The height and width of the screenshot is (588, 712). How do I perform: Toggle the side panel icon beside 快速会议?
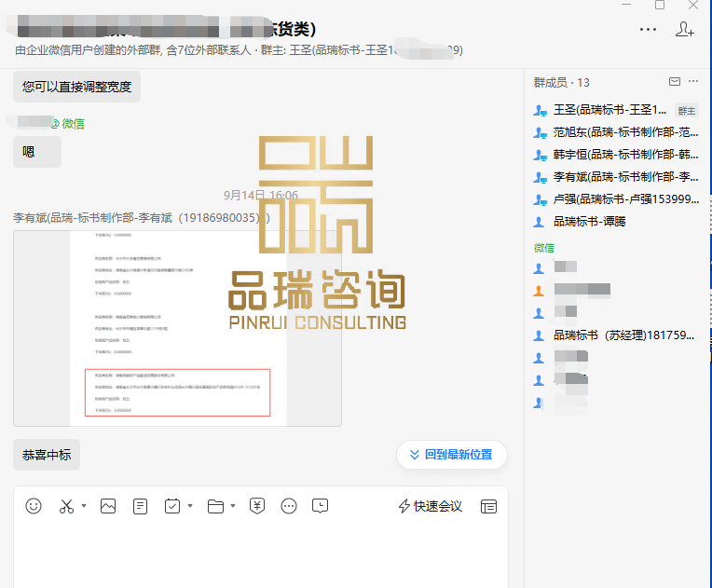click(x=488, y=506)
